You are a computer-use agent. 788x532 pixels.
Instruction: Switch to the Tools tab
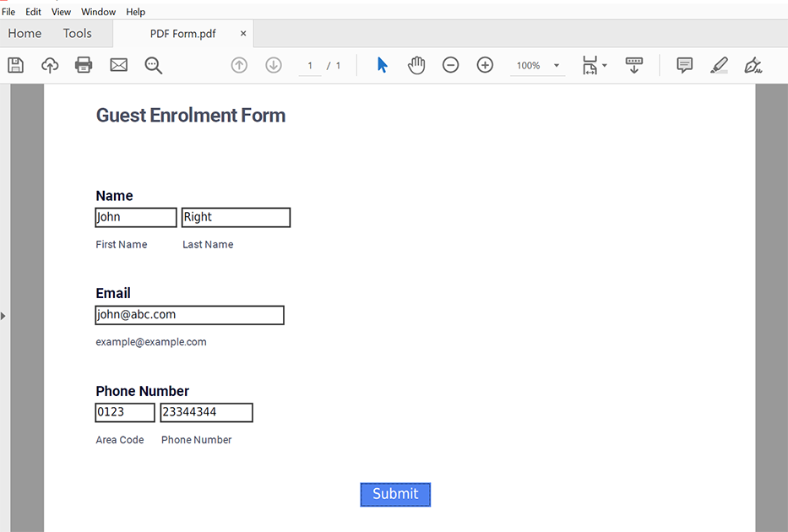pyautogui.click(x=78, y=34)
